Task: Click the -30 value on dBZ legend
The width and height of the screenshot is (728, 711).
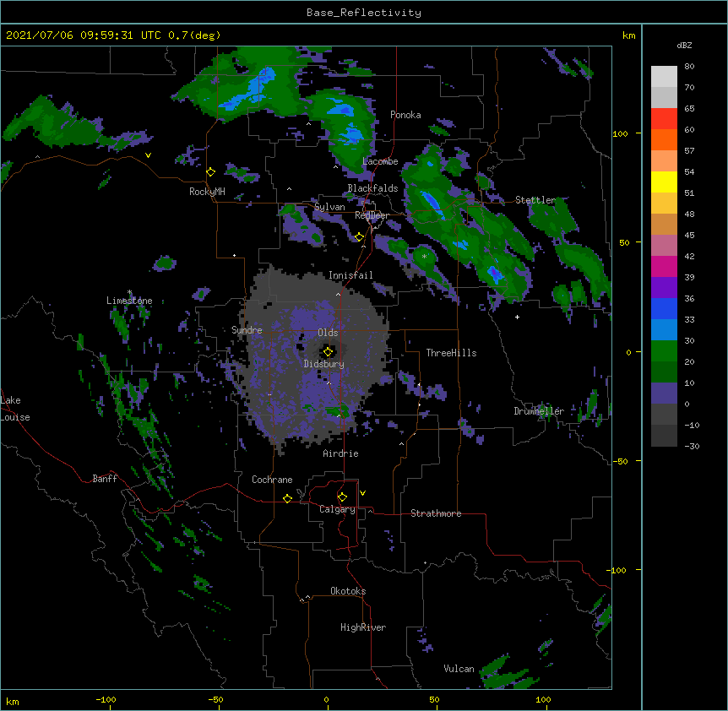Action: click(692, 446)
